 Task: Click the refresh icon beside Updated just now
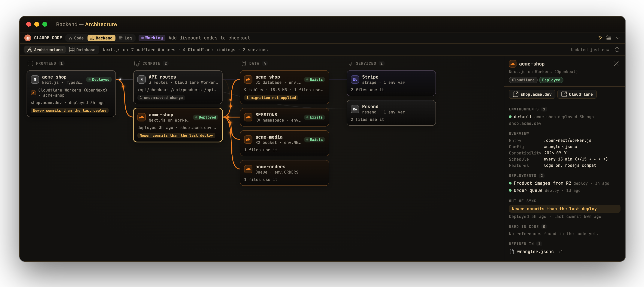pos(617,50)
